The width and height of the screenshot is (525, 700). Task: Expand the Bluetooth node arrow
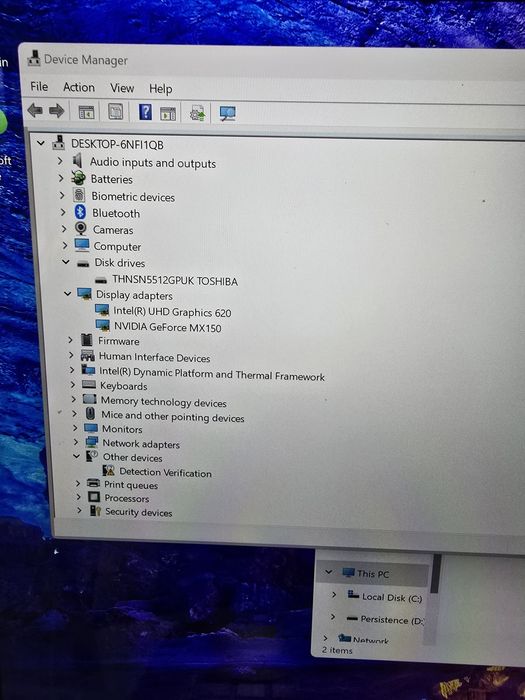63,212
